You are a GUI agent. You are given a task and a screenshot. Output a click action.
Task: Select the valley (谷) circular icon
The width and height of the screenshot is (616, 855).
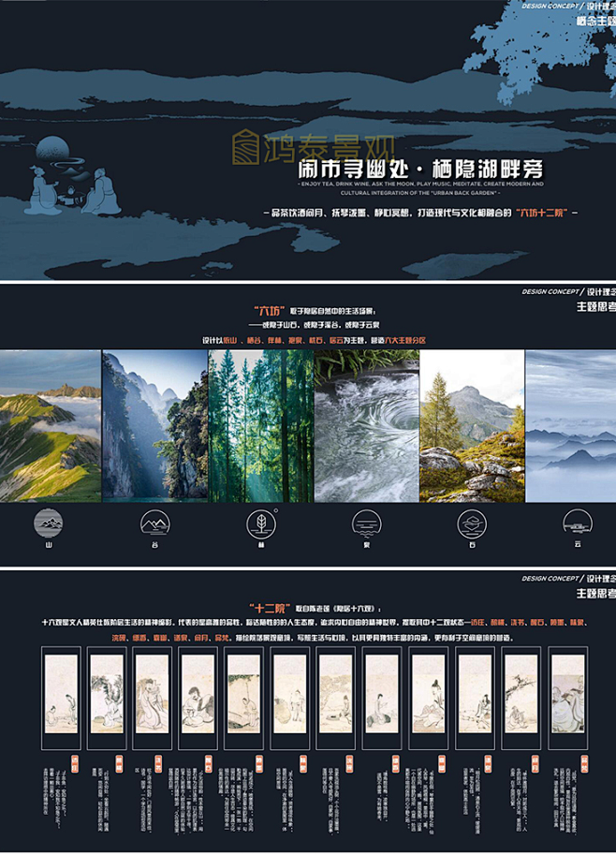(x=154, y=523)
